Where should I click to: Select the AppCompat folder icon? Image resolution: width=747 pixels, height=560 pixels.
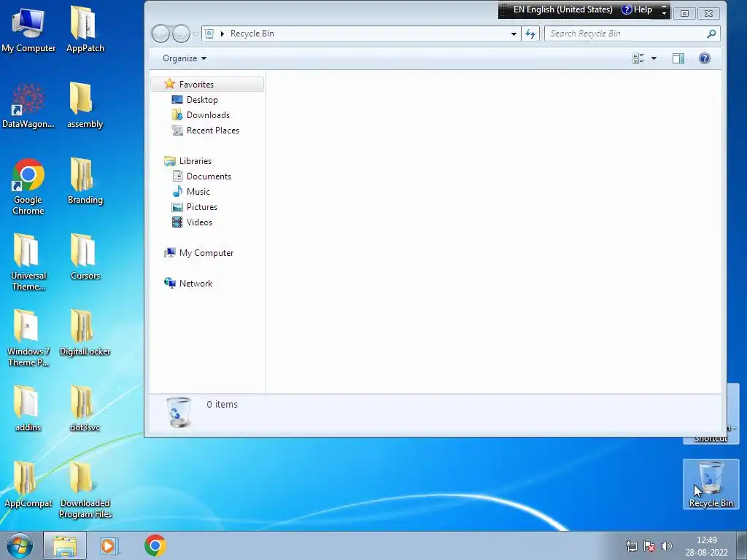click(28, 484)
